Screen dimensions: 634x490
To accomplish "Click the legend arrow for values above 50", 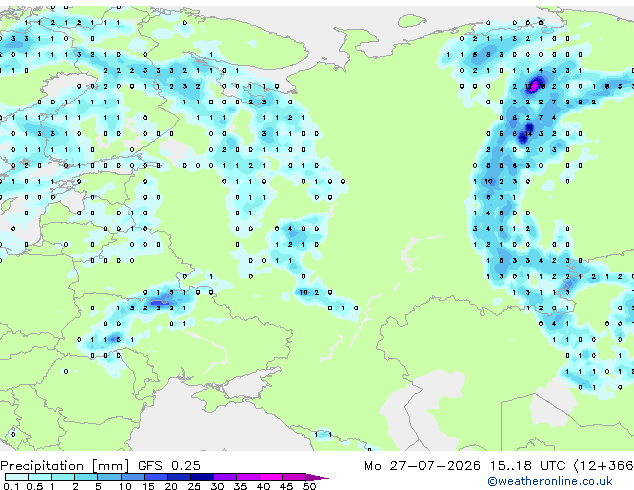I will [317, 478].
